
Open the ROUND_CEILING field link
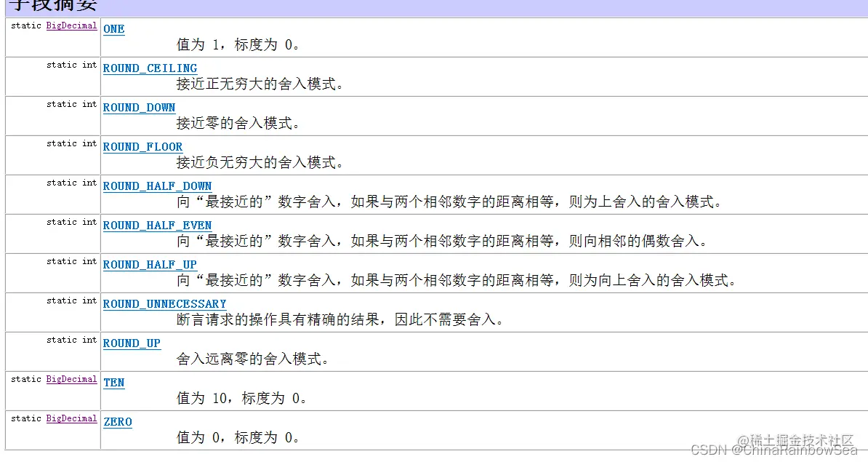tap(150, 68)
